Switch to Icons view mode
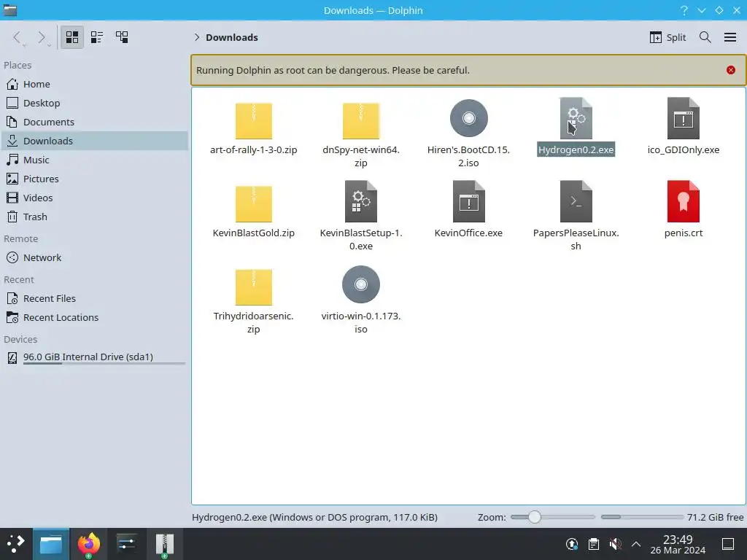747x560 pixels. coord(72,37)
